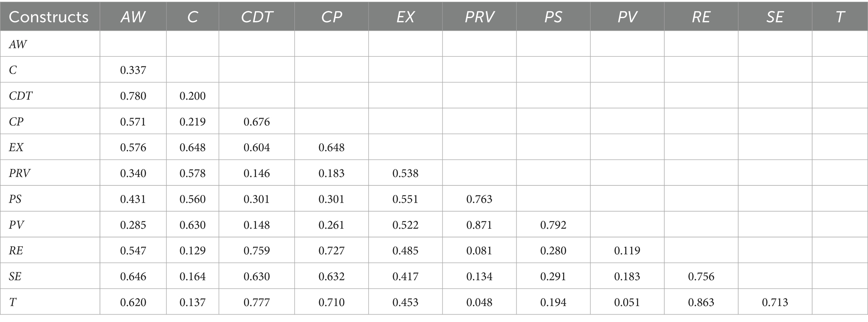Click the 0.713 value under SE
Viewport: 868px width, 322px height.
click(x=775, y=302)
